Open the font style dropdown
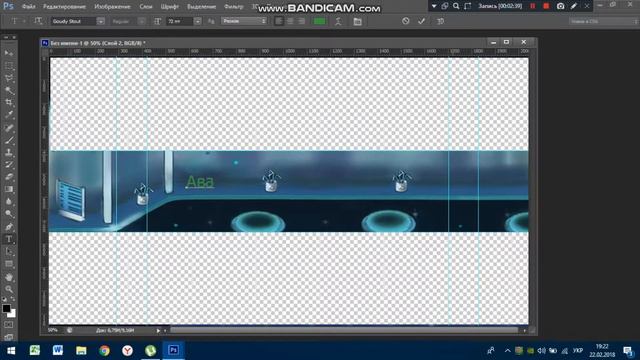640x360 pixels. pyautogui.click(x=141, y=21)
